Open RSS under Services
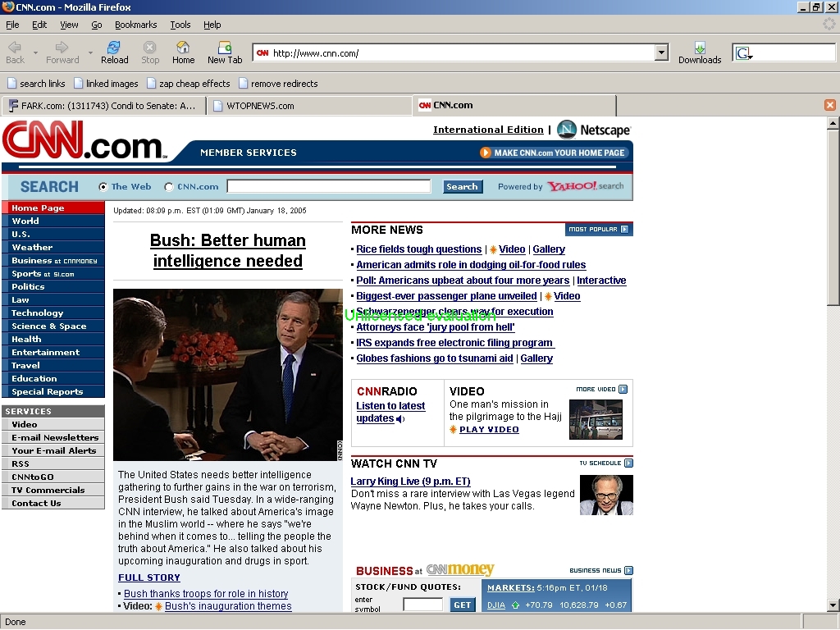This screenshot has height=630, width=840. coord(53,464)
